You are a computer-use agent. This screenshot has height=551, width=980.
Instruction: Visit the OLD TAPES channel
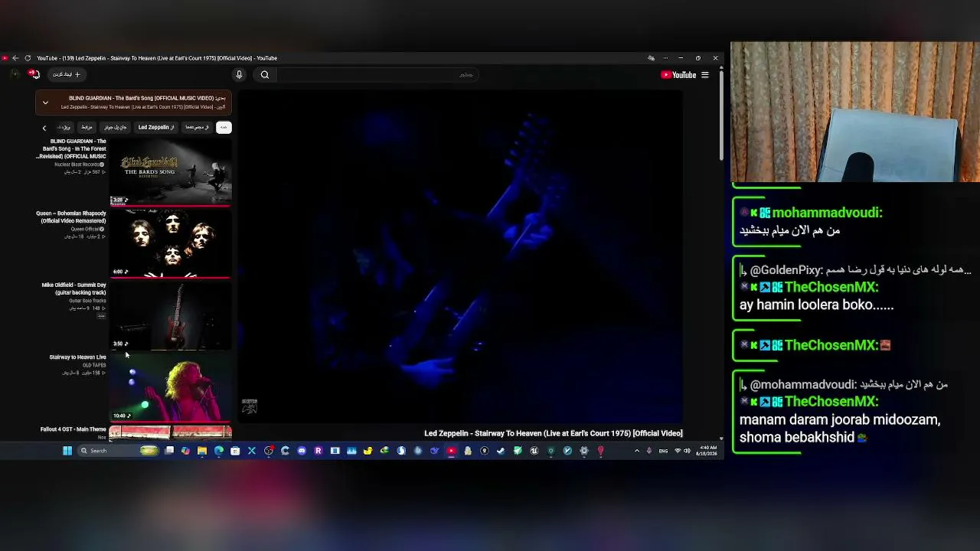coord(94,366)
